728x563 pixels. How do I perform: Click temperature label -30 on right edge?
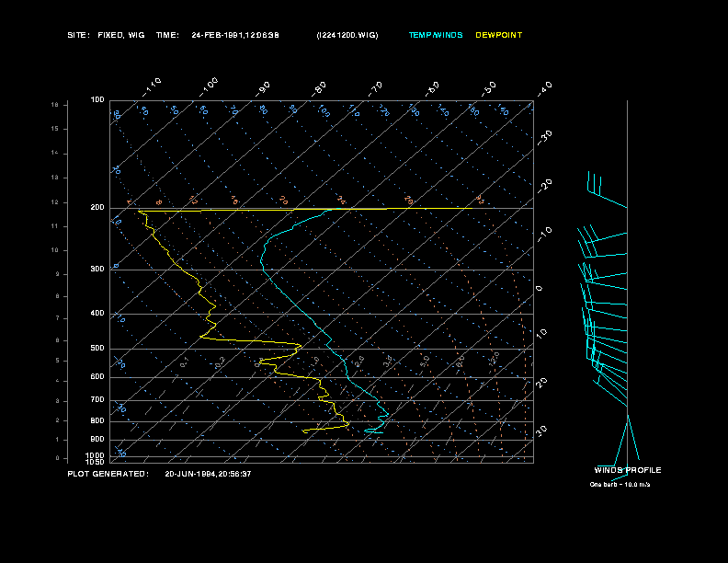pos(544,137)
